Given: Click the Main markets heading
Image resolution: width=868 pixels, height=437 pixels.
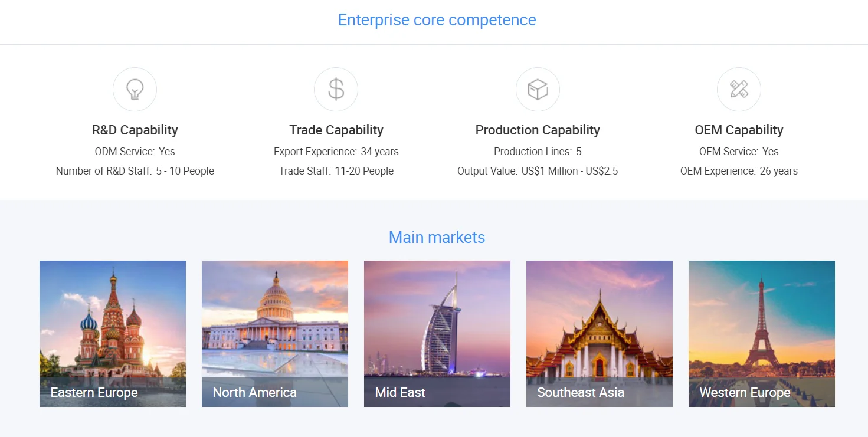Looking at the screenshot, I should (437, 237).
